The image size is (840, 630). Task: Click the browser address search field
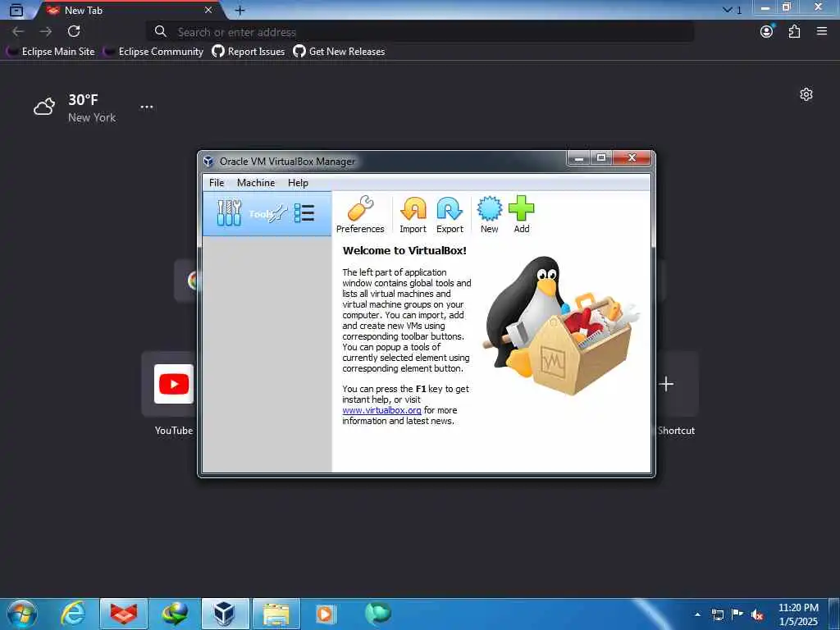tap(421, 32)
